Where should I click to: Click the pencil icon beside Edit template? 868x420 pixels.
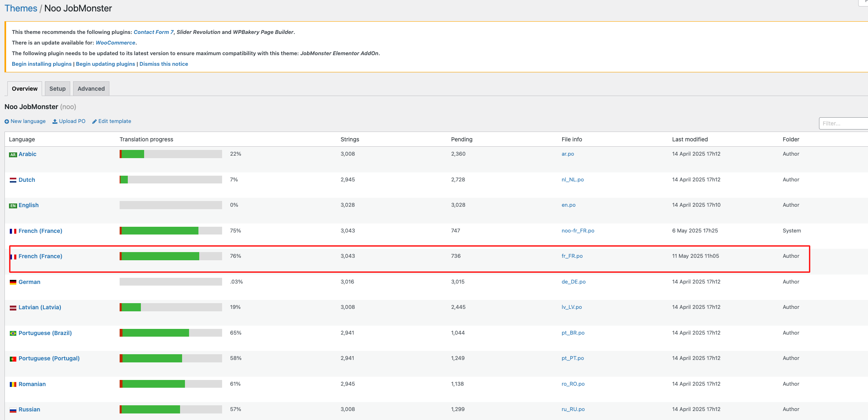[x=94, y=121]
